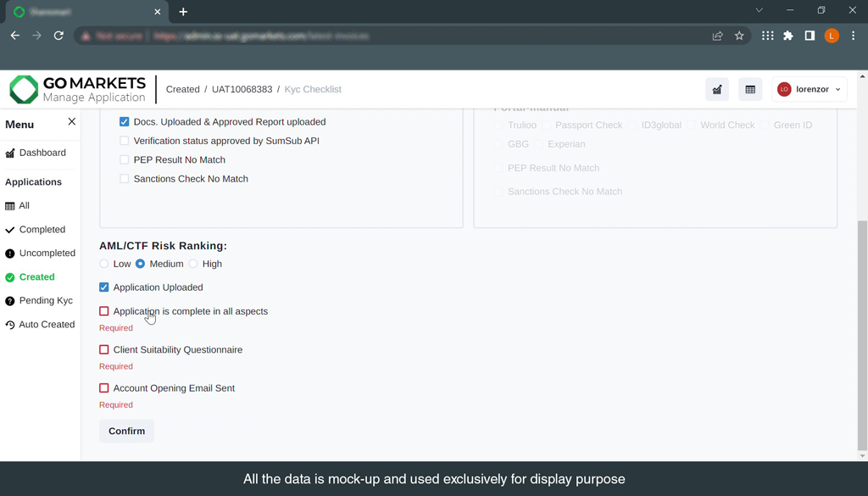Open a new browser tab with plus

(x=183, y=12)
